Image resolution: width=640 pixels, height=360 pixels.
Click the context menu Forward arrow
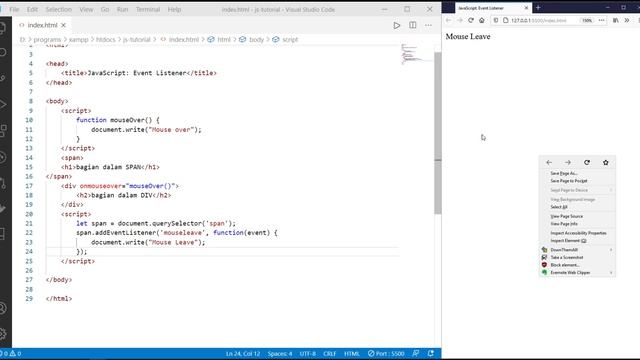(568, 162)
